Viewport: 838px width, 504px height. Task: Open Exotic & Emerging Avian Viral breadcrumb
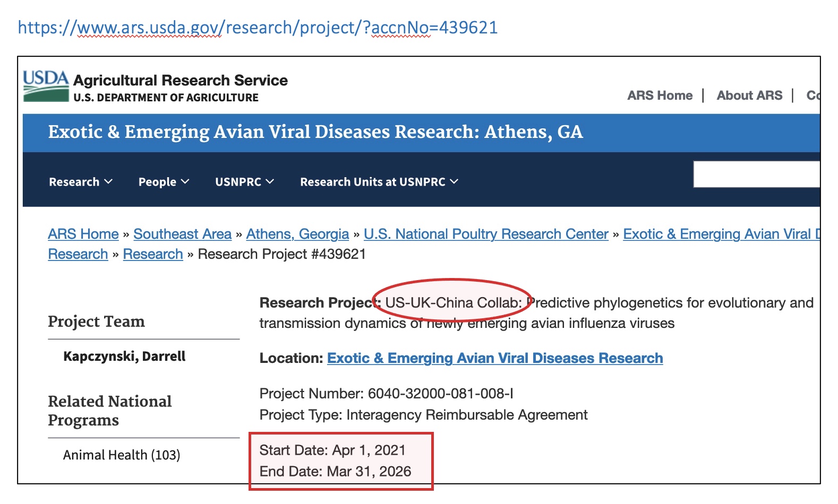click(x=721, y=234)
